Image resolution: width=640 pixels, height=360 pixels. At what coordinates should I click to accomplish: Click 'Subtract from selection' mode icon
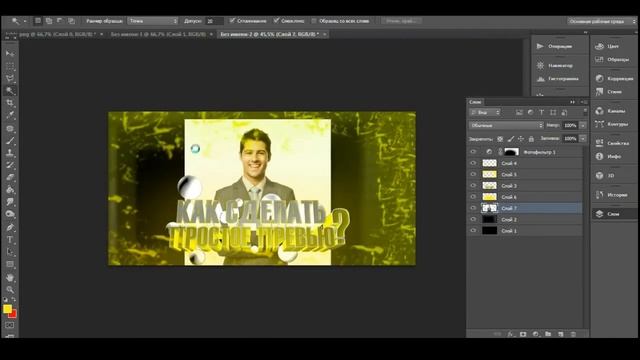[60, 20]
